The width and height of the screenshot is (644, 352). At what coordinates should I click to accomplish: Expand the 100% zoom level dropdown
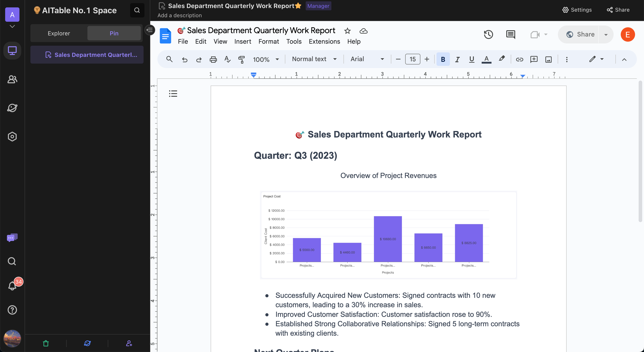point(277,59)
